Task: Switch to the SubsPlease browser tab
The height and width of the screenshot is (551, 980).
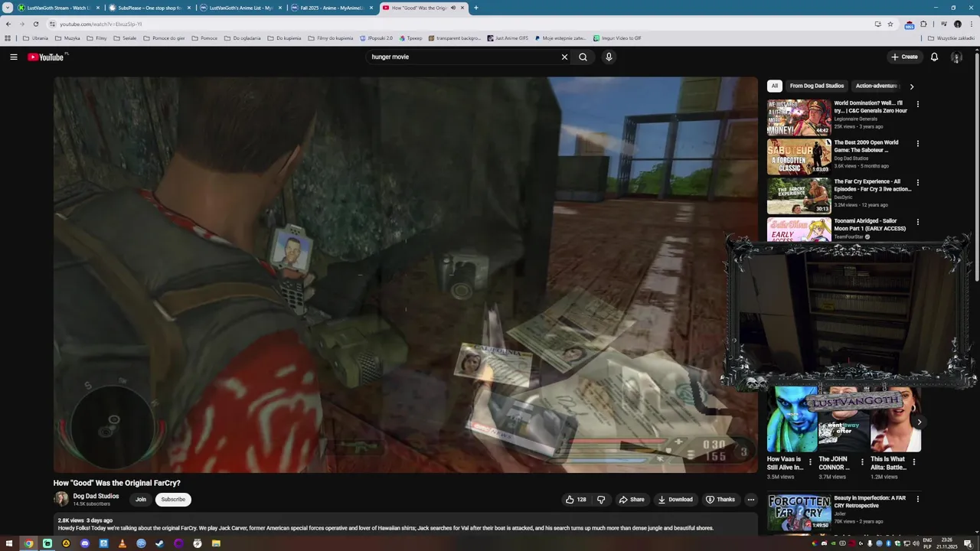Action: pos(149,8)
